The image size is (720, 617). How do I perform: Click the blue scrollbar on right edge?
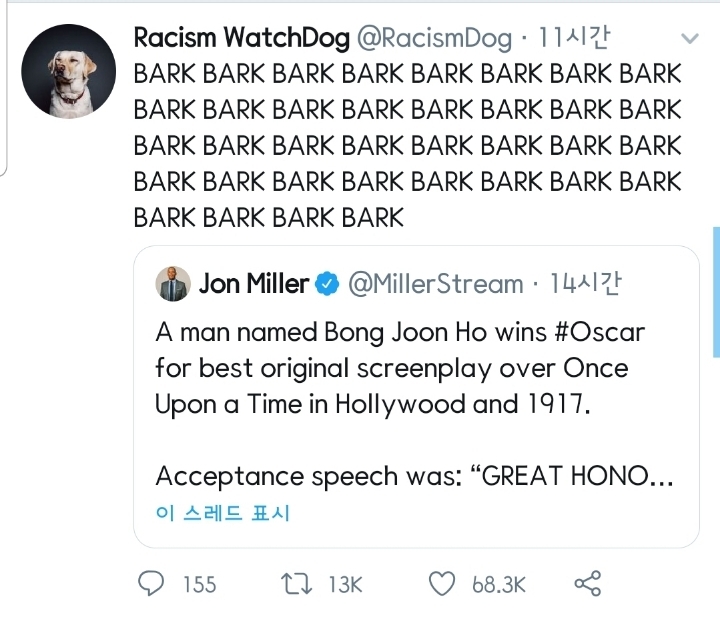[715, 291]
